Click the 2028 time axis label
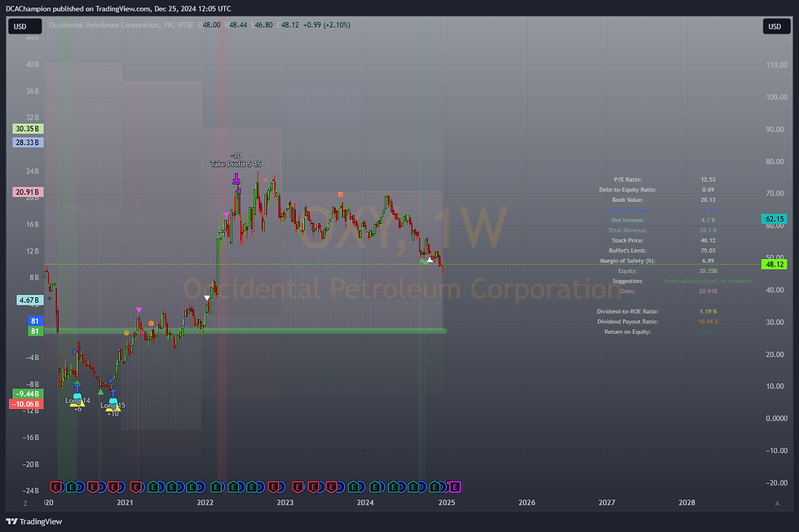This screenshot has height=532, width=799. [686, 503]
